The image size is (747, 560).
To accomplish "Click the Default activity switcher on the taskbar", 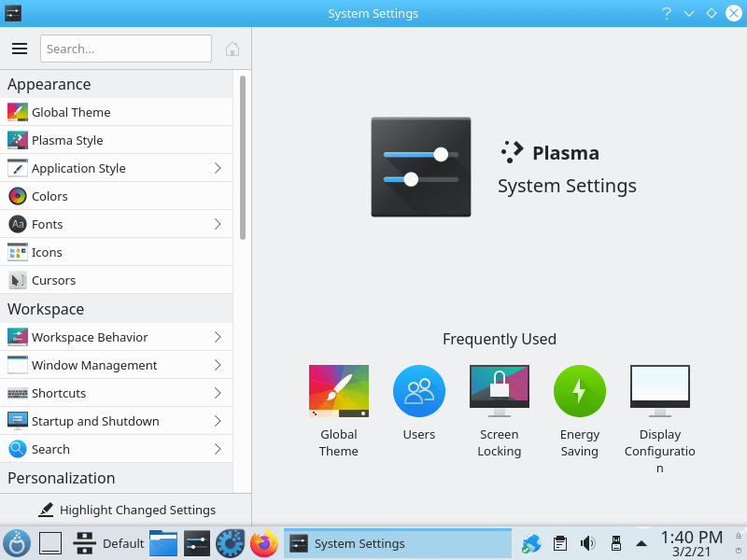I will click(x=108, y=543).
